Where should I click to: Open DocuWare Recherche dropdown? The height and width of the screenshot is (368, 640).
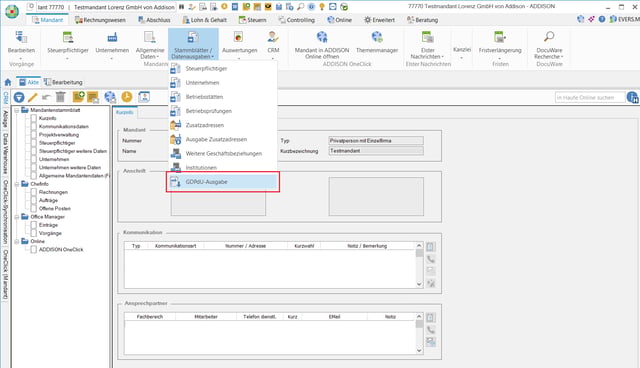tap(549, 45)
